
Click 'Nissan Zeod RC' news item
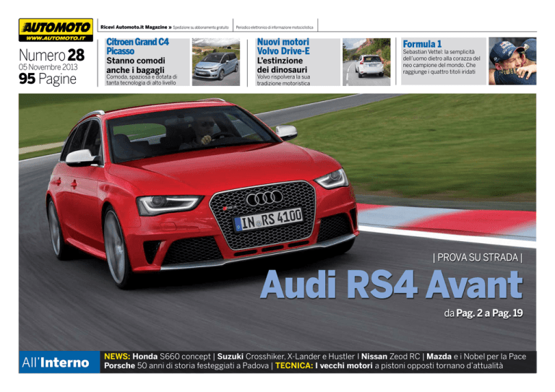coord(390,357)
